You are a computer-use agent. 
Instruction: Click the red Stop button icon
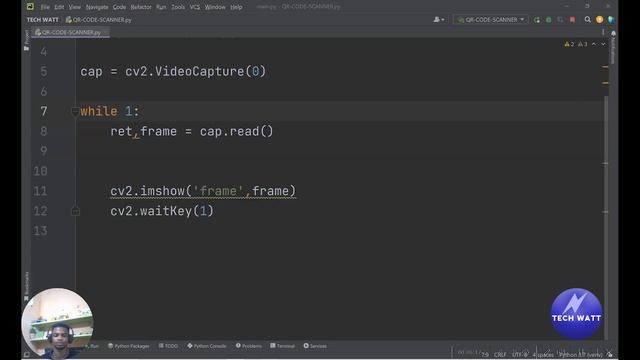(572, 20)
